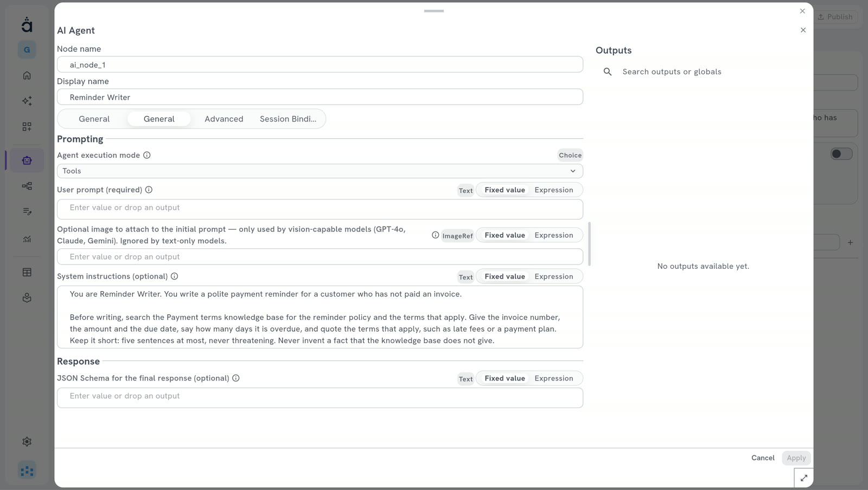Switch to the Session Bindi... tab

click(x=288, y=119)
